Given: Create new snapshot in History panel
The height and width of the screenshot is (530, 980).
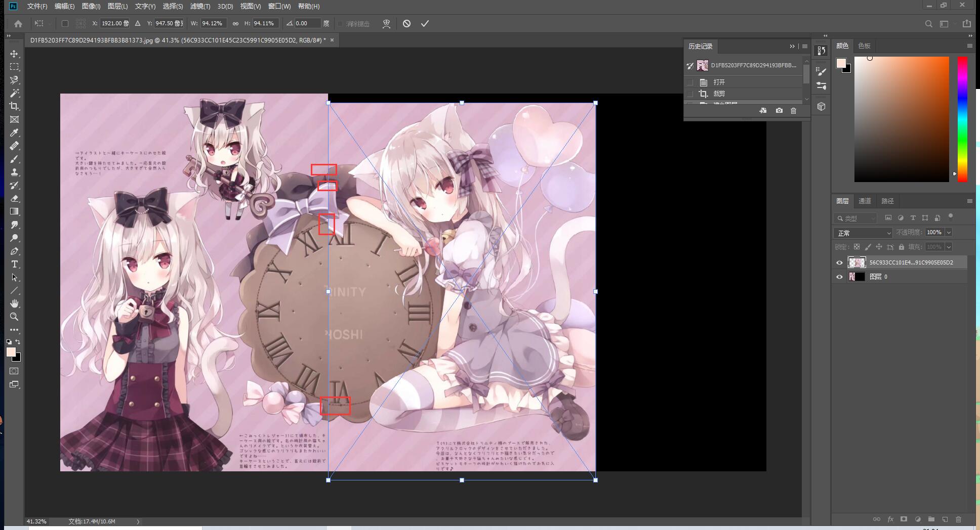Looking at the screenshot, I should (x=779, y=110).
